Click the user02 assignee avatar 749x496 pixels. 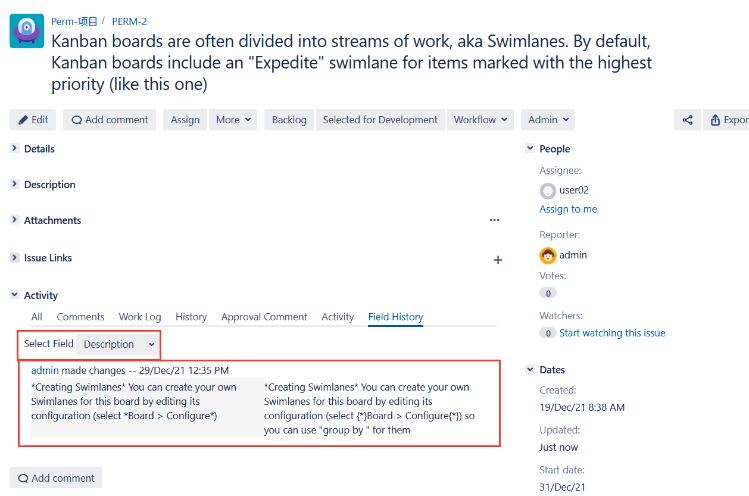click(x=547, y=190)
